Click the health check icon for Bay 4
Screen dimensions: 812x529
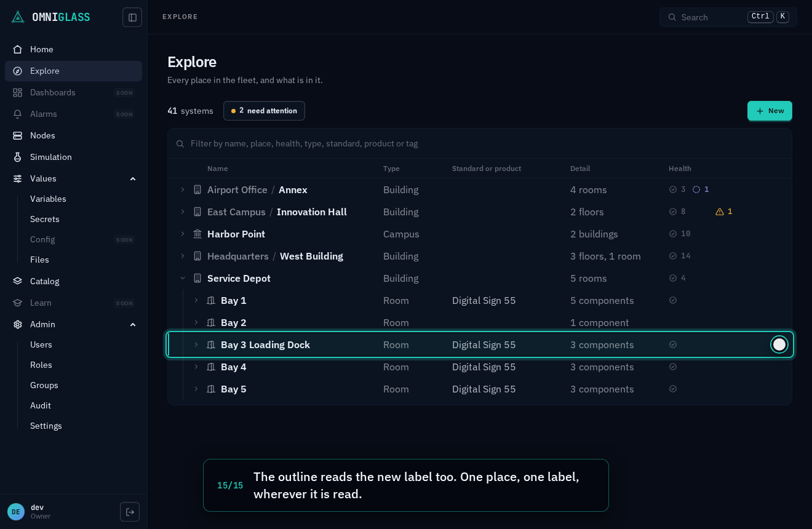click(673, 367)
